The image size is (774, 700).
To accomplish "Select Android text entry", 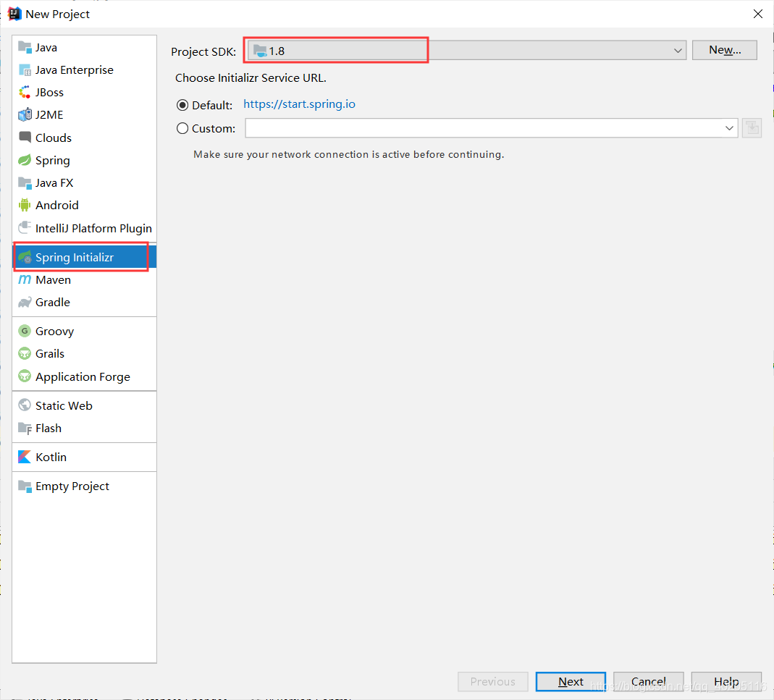I will (x=56, y=205).
